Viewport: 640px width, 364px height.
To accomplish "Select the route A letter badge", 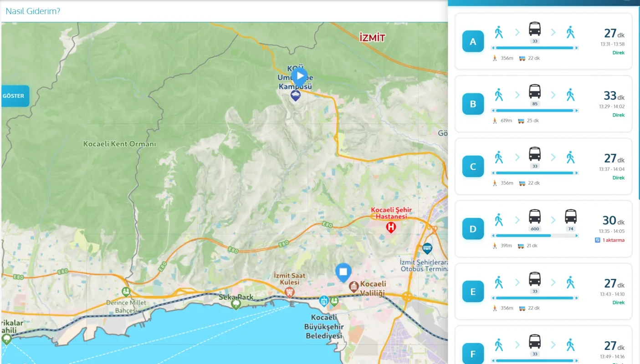I will coord(473,41).
